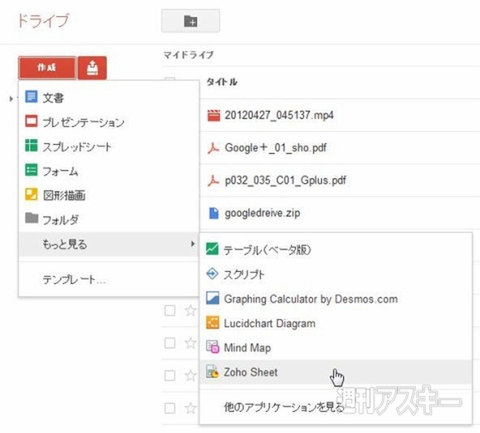Click the ドライブ logo title
The image size is (480, 433).
(43, 21)
